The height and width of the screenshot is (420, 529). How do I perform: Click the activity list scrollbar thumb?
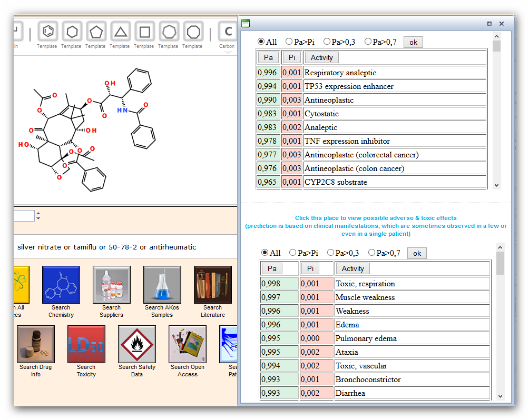[x=496, y=46]
